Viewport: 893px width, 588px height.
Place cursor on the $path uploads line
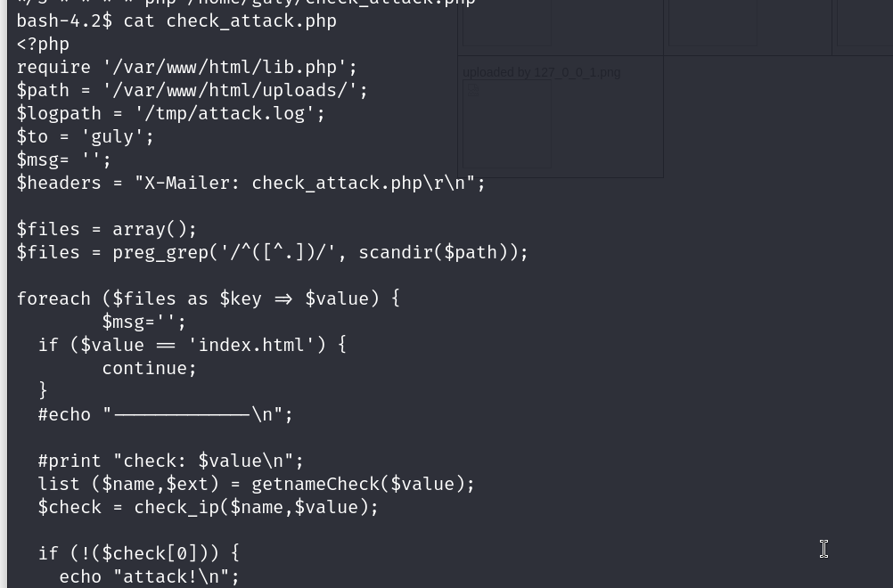[192, 90]
